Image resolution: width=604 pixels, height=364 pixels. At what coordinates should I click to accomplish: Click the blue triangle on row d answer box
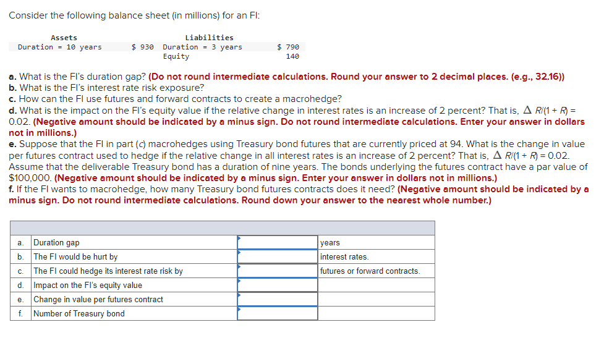(x=239, y=281)
